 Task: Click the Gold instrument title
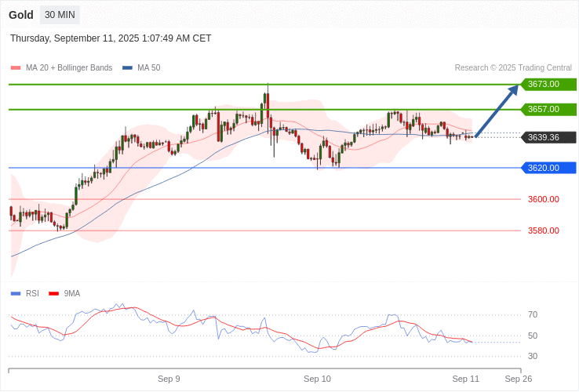21,15
